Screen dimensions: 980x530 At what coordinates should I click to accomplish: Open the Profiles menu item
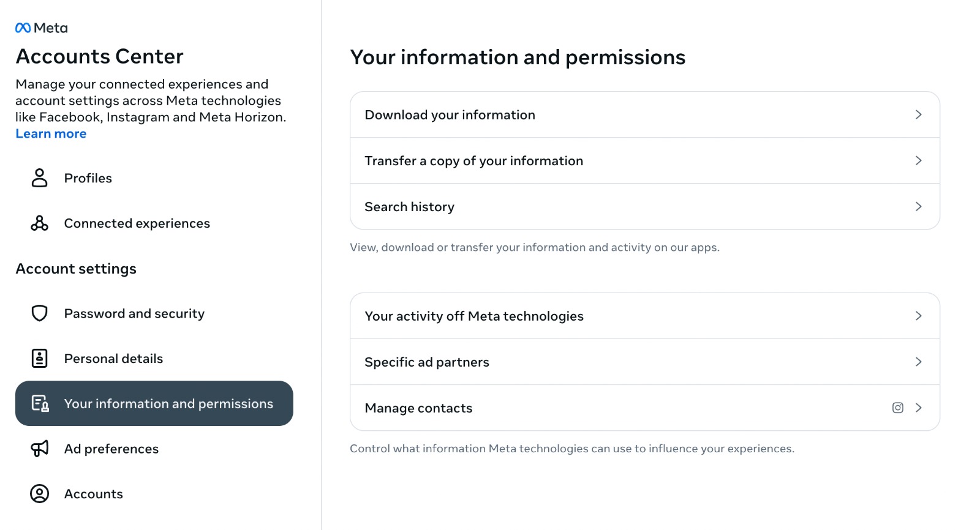coord(154,177)
